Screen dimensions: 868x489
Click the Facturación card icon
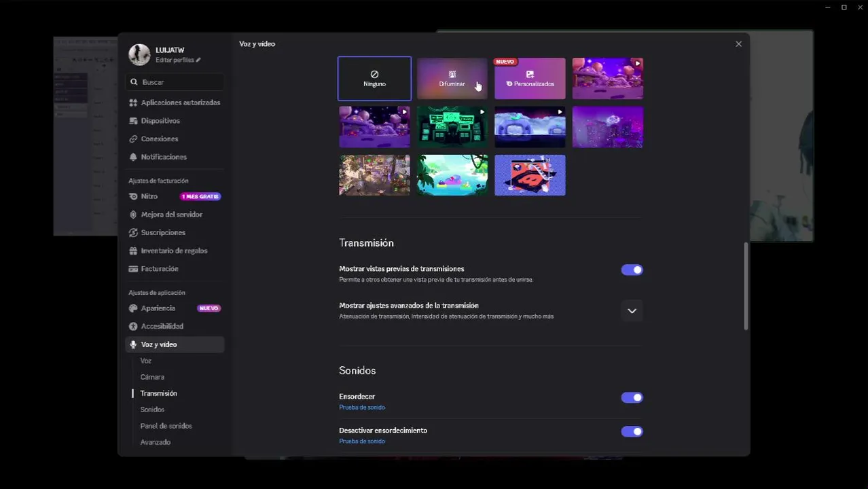click(x=133, y=269)
